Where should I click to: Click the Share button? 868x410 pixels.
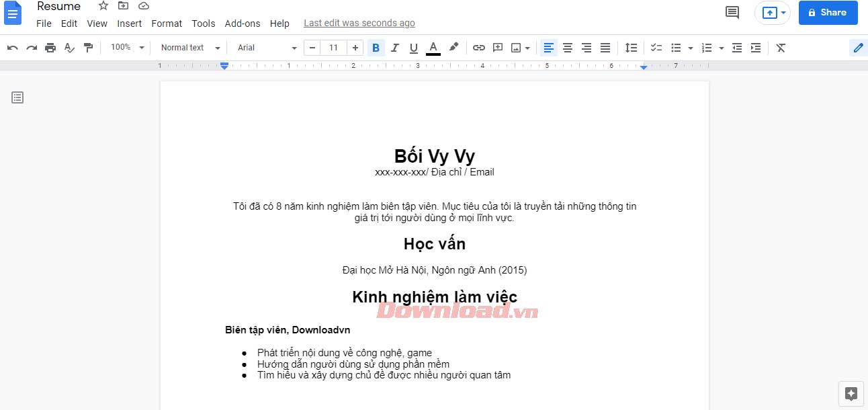(x=828, y=12)
